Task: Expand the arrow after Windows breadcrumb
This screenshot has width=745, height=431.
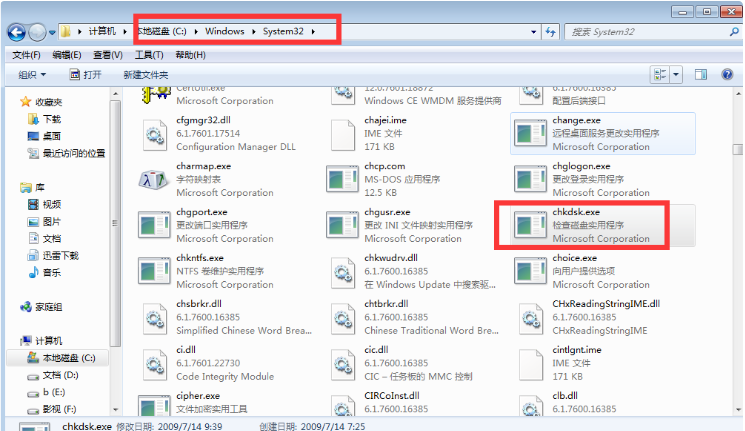Action: pos(254,32)
